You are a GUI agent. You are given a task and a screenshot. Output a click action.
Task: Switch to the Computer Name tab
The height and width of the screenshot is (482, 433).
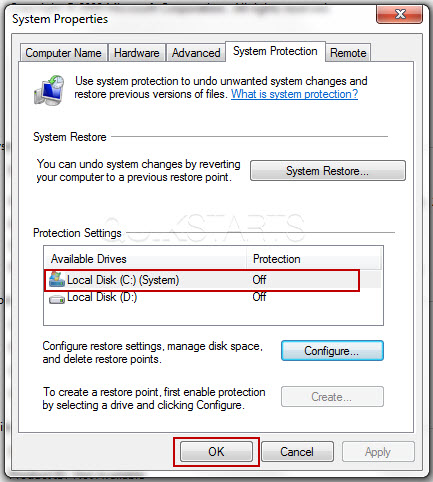63,53
